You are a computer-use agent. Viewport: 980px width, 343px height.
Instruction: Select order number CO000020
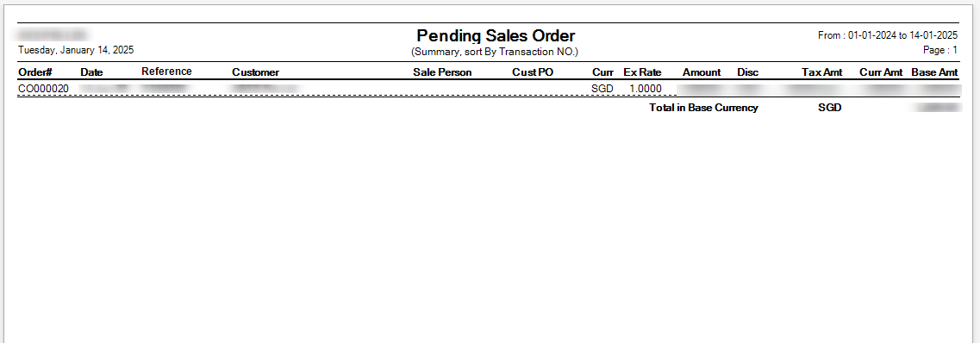click(43, 89)
